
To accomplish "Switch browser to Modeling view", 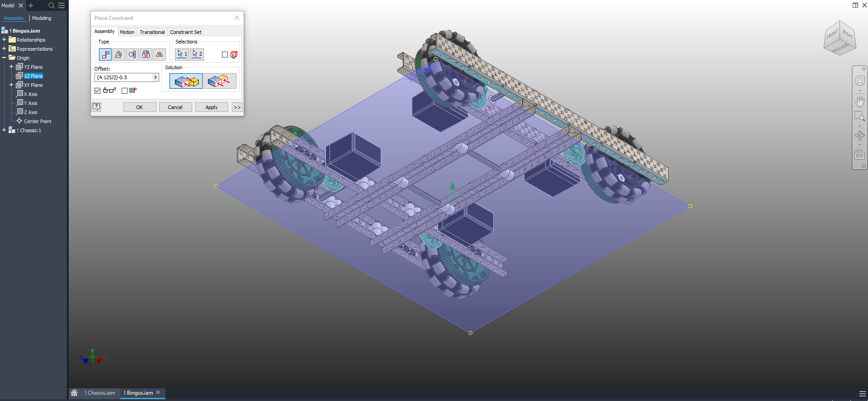I will click(x=42, y=18).
